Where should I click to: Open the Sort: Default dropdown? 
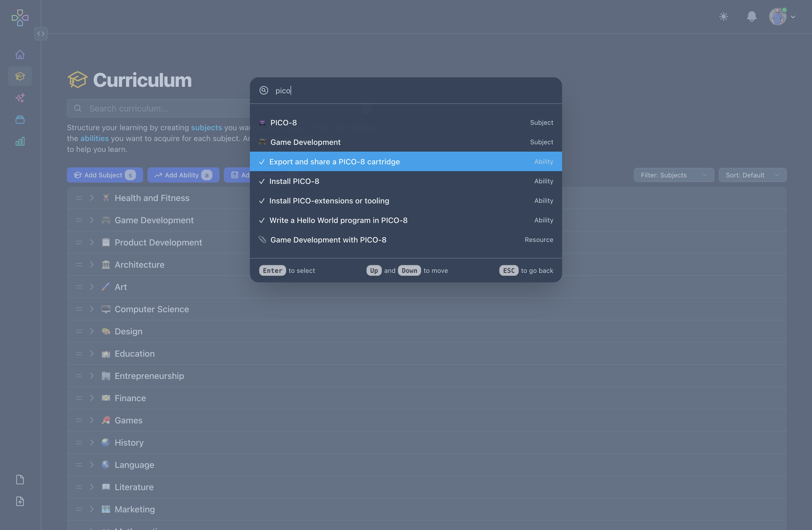click(753, 175)
